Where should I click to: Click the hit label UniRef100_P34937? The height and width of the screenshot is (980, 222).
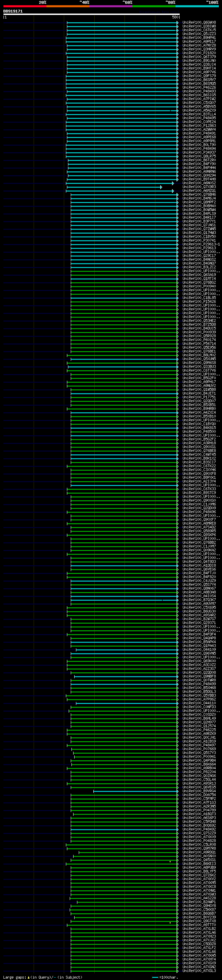(x=199, y=153)
